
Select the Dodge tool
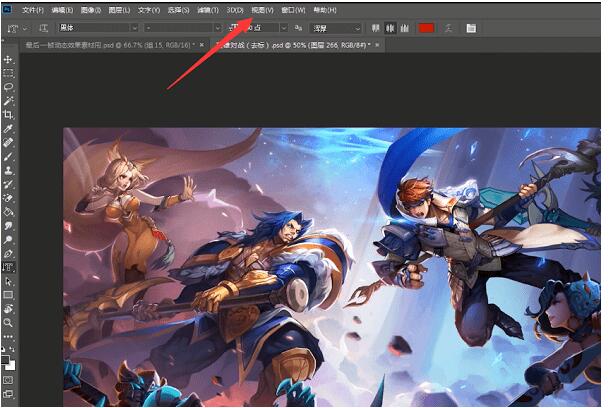(x=8, y=240)
